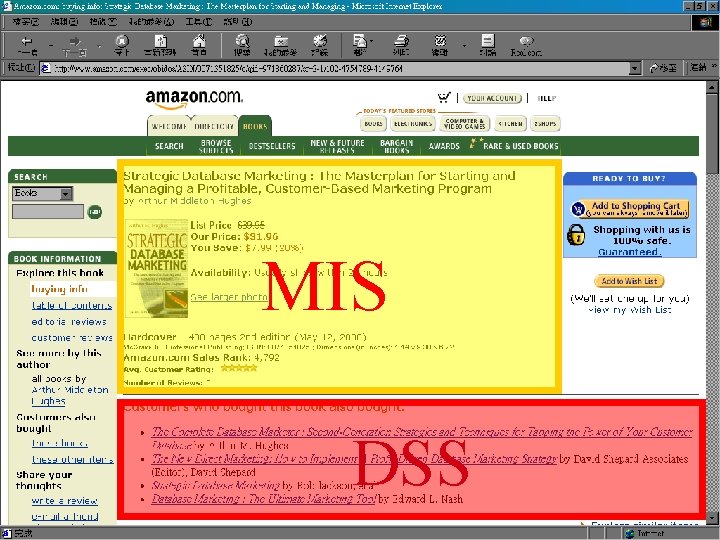The height and width of the screenshot is (540, 720).
Task: Click the Your Account button
Action: [492, 98]
